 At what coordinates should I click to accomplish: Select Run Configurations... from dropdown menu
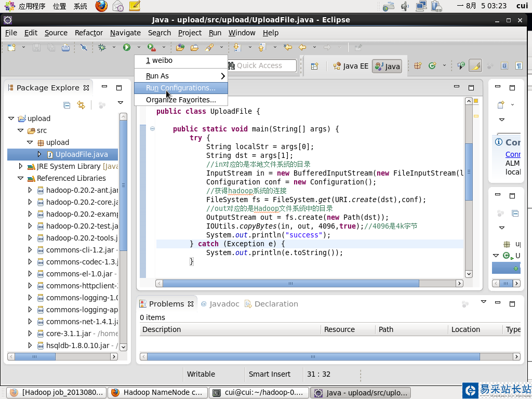click(180, 88)
